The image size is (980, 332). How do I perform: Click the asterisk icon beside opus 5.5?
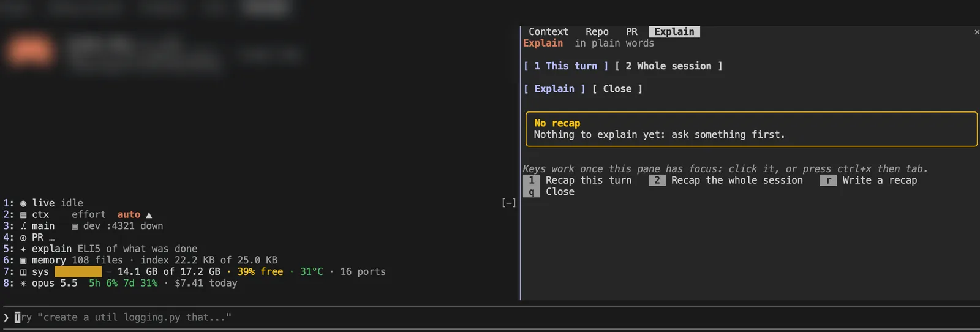pyautogui.click(x=23, y=284)
